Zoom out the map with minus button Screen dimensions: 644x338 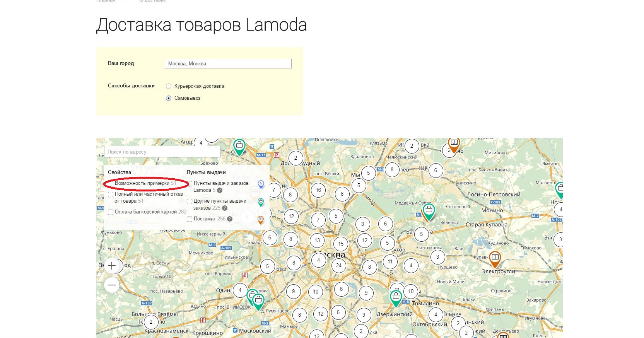coord(112,285)
